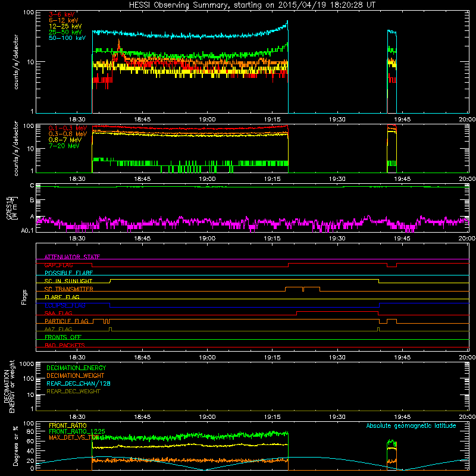The height and width of the screenshot is (476, 476).
Task: Click the Flags panel axis label
Action: pos(24,297)
